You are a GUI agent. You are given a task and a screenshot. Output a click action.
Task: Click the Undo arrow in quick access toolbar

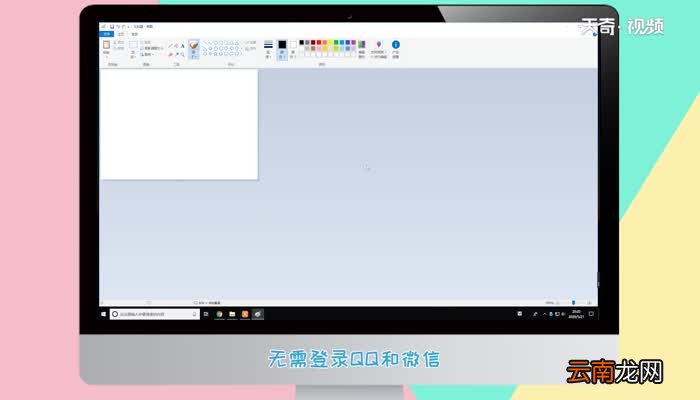coord(118,27)
